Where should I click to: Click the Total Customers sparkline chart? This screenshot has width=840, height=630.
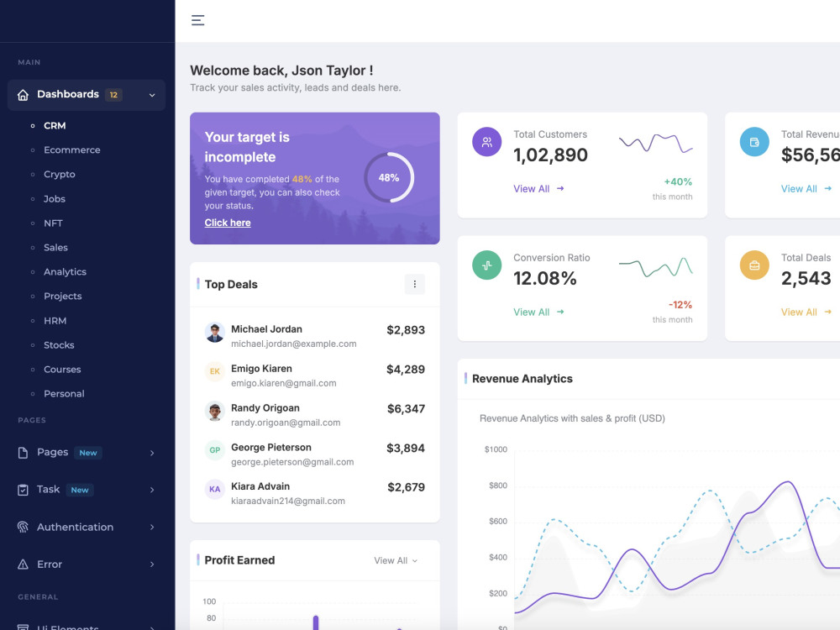coord(656,143)
